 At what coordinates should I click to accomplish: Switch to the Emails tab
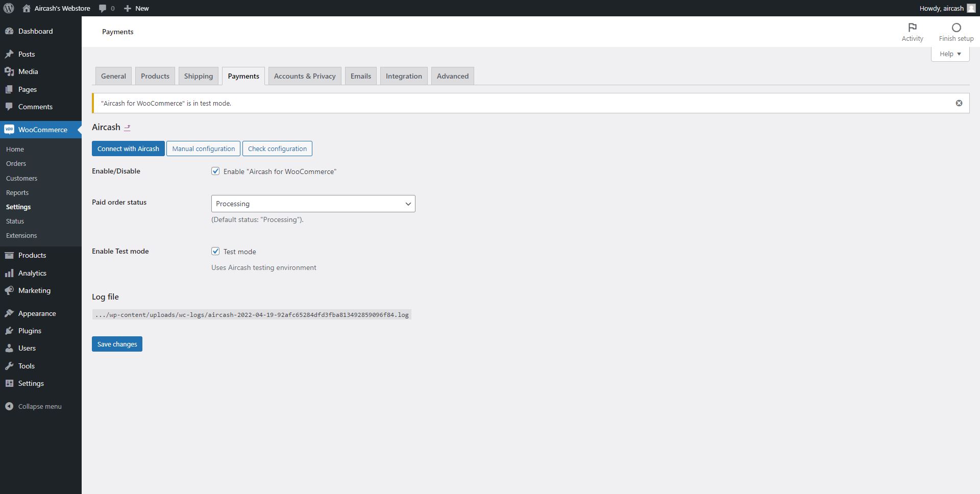click(x=361, y=76)
